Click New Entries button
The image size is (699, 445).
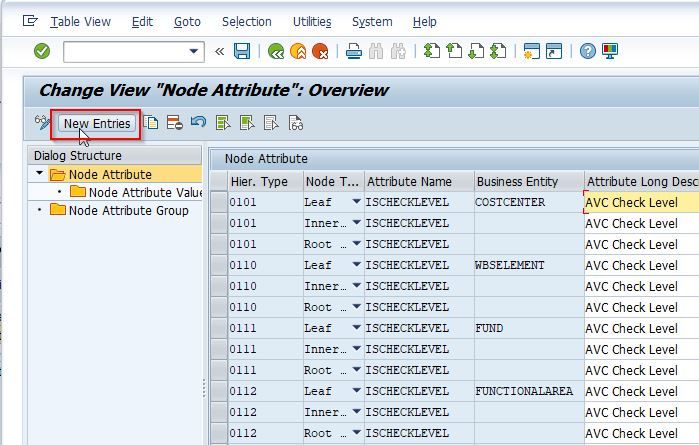click(x=97, y=124)
